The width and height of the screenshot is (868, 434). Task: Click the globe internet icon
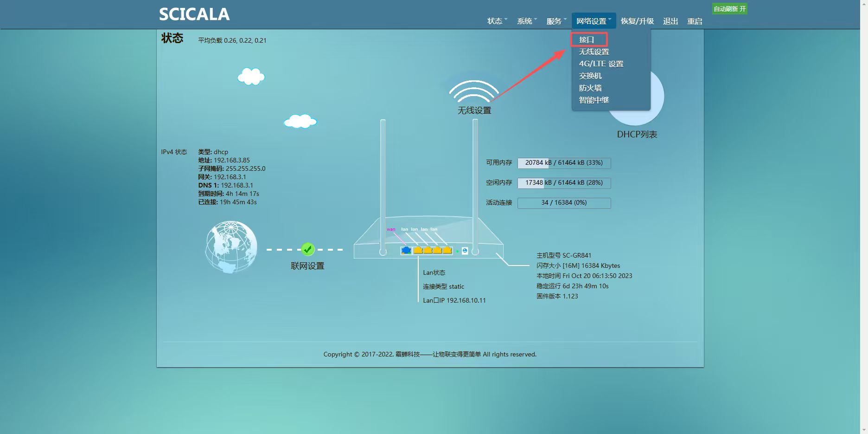[231, 247]
